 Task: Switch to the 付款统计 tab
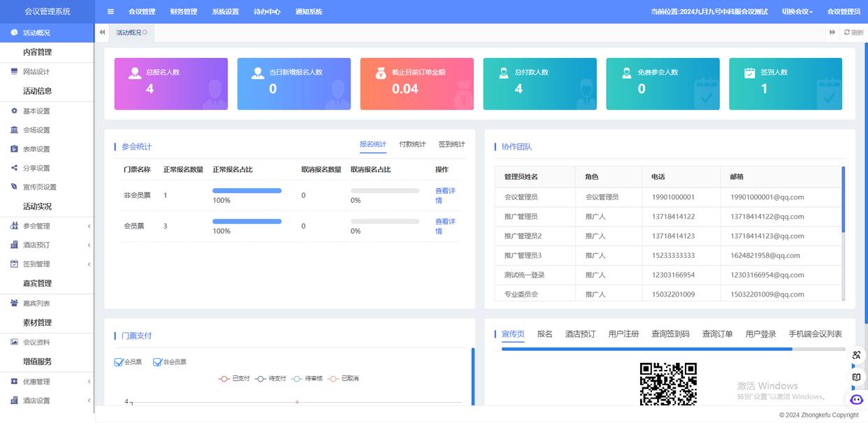point(412,144)
